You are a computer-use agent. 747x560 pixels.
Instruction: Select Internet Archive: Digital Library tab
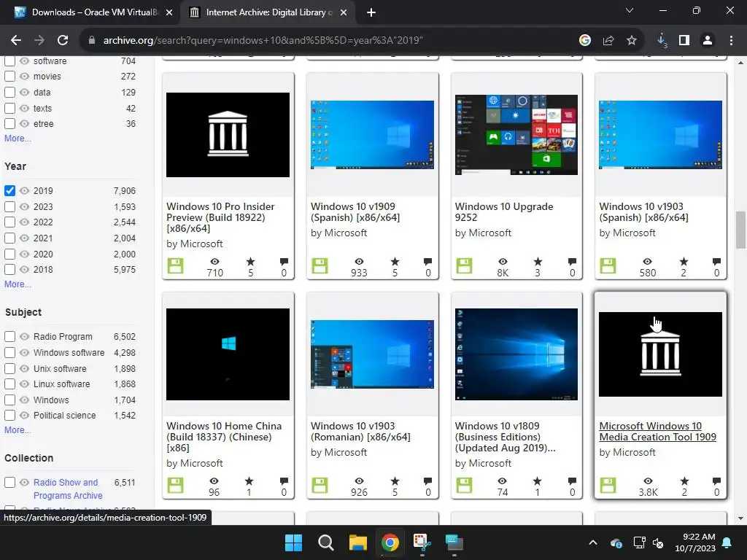(267, 13)
